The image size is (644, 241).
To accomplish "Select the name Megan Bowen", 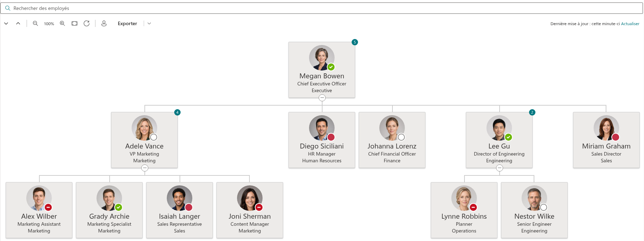I will pyautogui.click(x=322, y=76).
